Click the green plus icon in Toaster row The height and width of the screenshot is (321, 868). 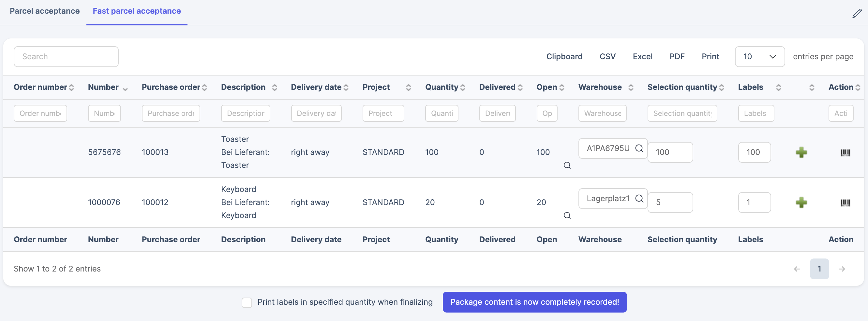(x=801, y=152)
